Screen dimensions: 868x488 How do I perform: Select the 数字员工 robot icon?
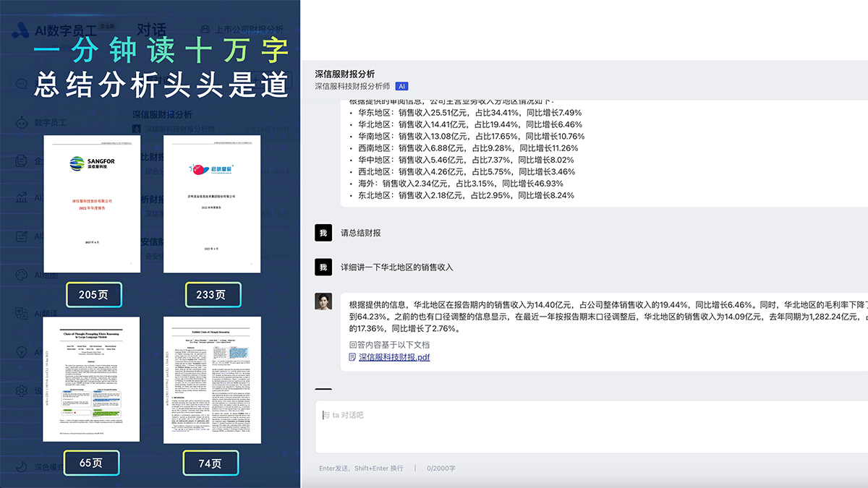pos(21,122)
